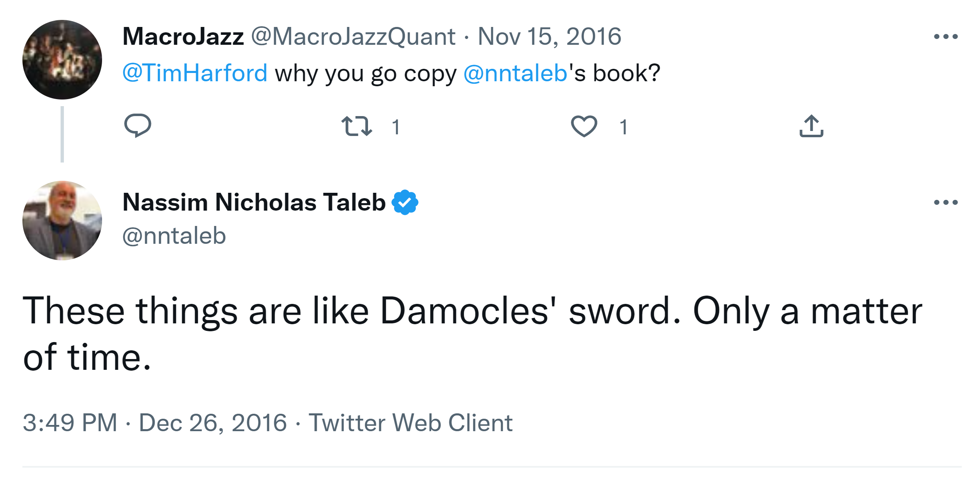Open Nassim Taleb's profile picture
980x483 pixels.
(x=62, y=221)
